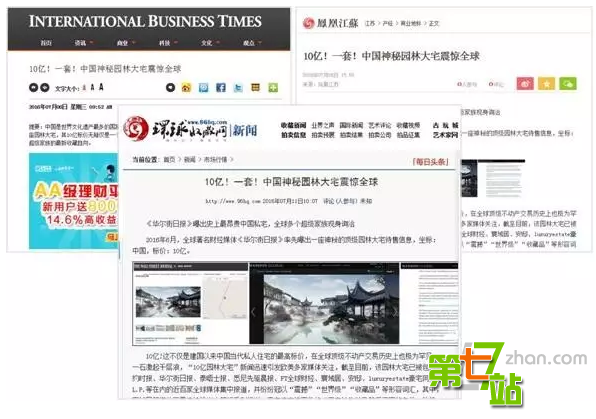Open the 古玩城 link in the 环球收藏网 header
Screen dimensions: 596x419
tap(445, 125)
